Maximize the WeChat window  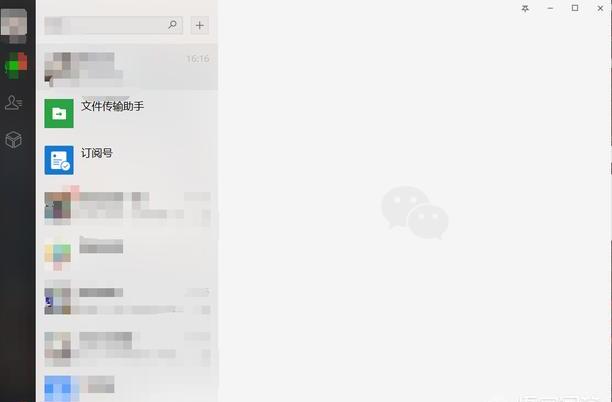pyautogui.click(x=575, y=8)
